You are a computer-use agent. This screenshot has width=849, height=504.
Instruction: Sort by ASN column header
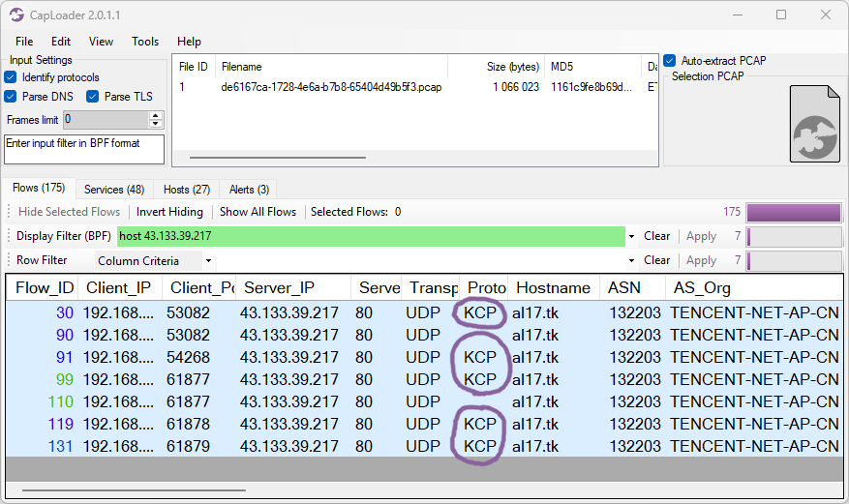click(632, 287)
